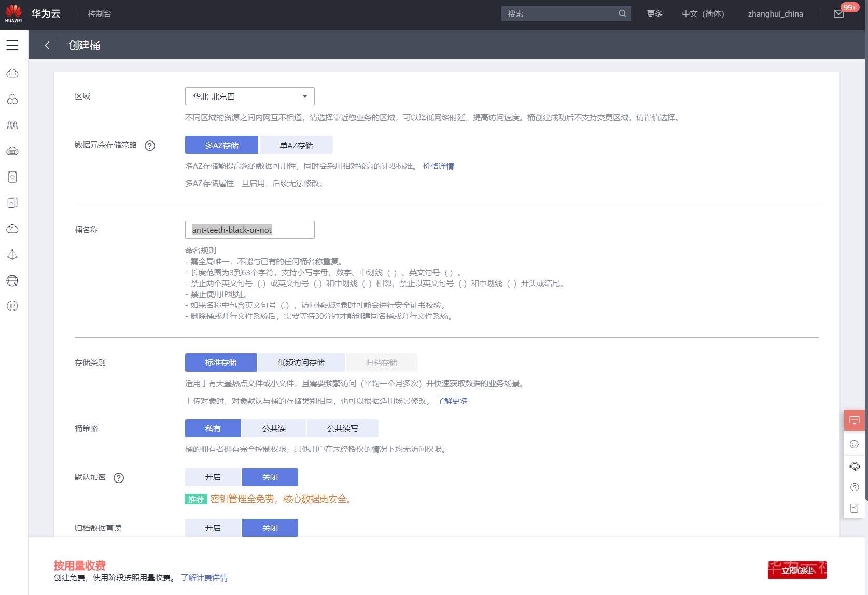This screenshot has height=595, width=868.
Task: Open the zhanghui_china account menu
Action: coord(775,14)
